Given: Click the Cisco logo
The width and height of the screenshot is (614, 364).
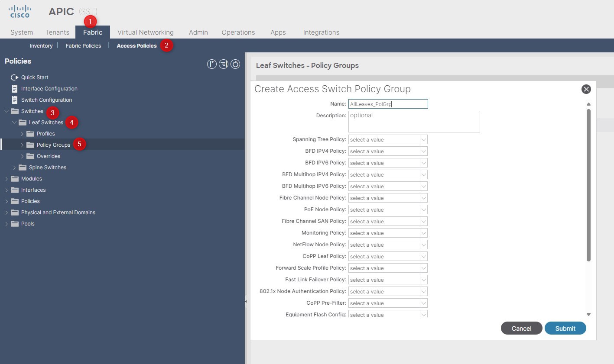Looking at the screenshot, I should 20,12.
